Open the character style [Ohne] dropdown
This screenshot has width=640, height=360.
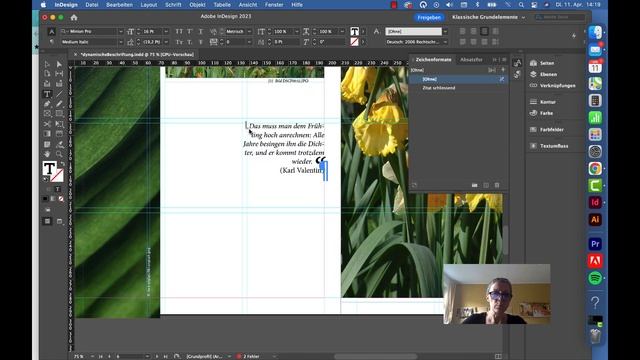click(445, 31)
